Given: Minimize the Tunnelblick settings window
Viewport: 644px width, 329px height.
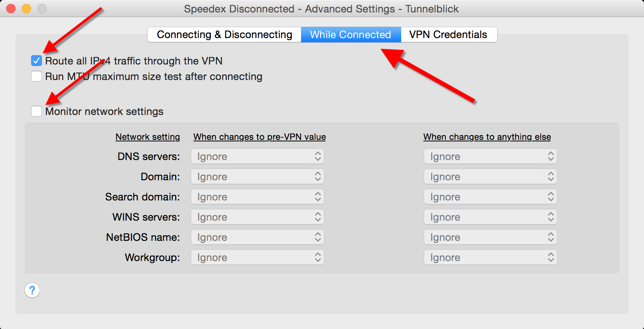Looking at the screenshot, I should (26, 9).
